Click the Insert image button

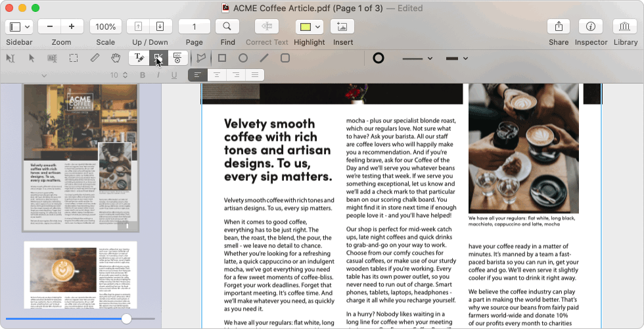[x=342, y=27]
